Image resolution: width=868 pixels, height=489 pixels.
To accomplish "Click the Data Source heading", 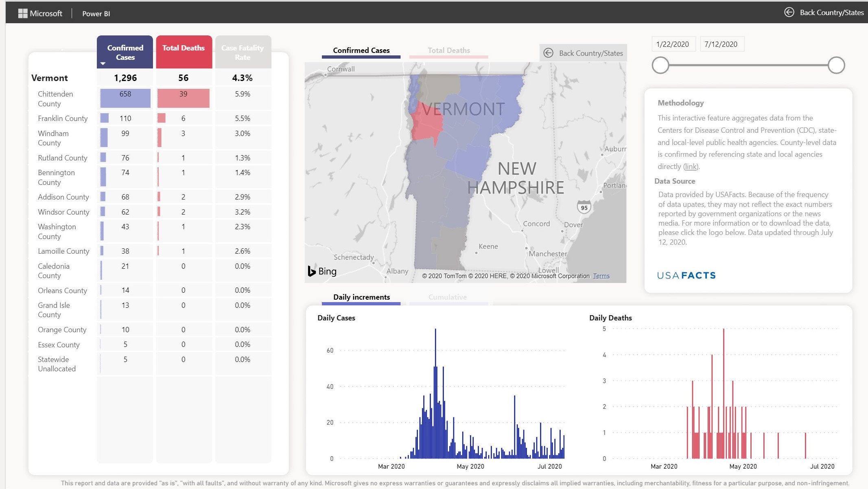I will point(675,181).
